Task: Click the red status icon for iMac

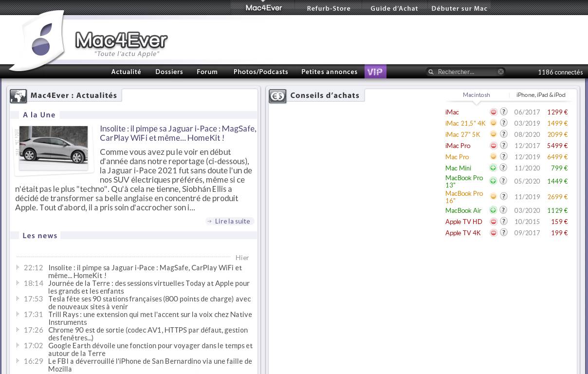Action: pos(493,112)
